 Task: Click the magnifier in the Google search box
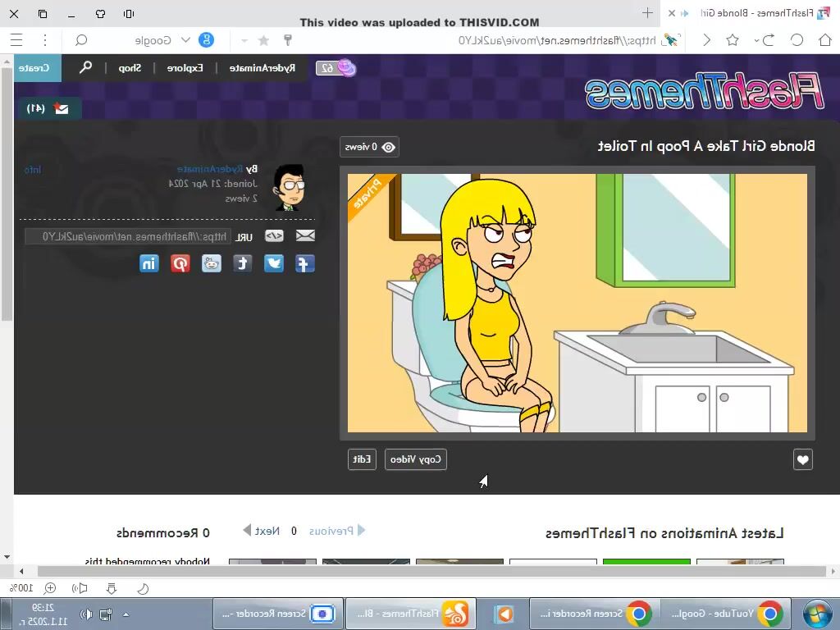81,40
